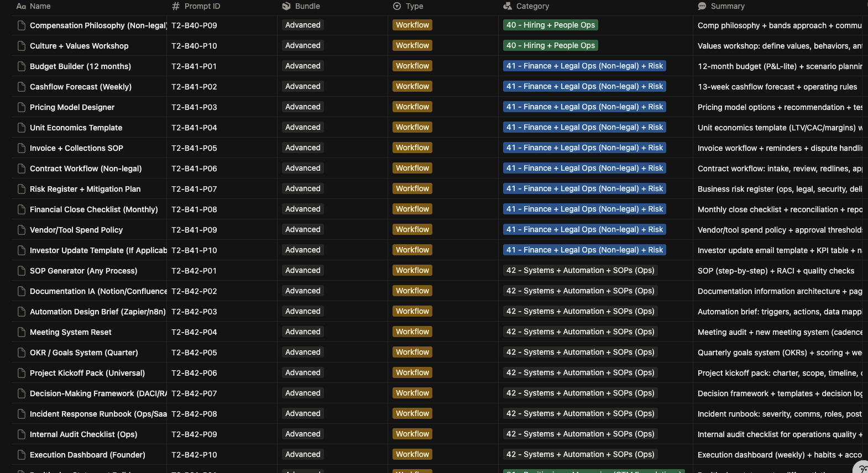The height and width of the screenshot is (473, 868).
Task: Open the Culture + Values Workshop page
Action: tap(79, 46)
